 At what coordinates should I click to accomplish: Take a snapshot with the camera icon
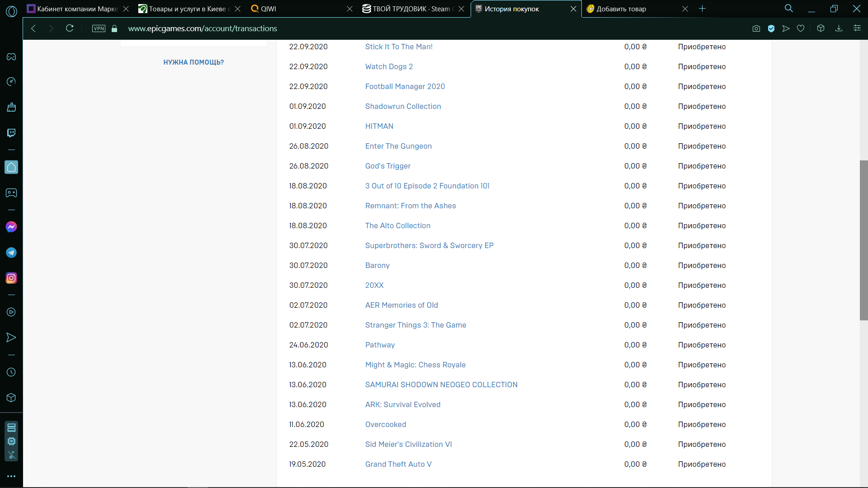click(x=756, y=28)
